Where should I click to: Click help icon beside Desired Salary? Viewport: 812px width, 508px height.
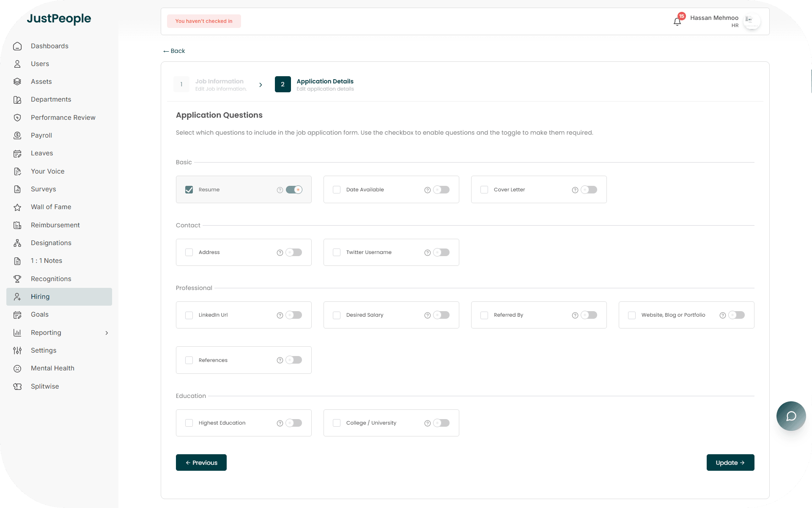click(427, 315)
